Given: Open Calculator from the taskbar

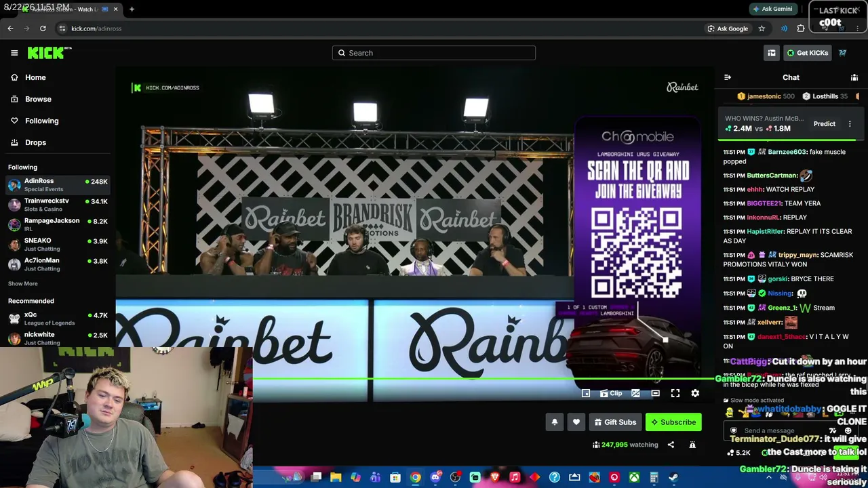Looking at the screenshot, I should (x=654, y=477).
